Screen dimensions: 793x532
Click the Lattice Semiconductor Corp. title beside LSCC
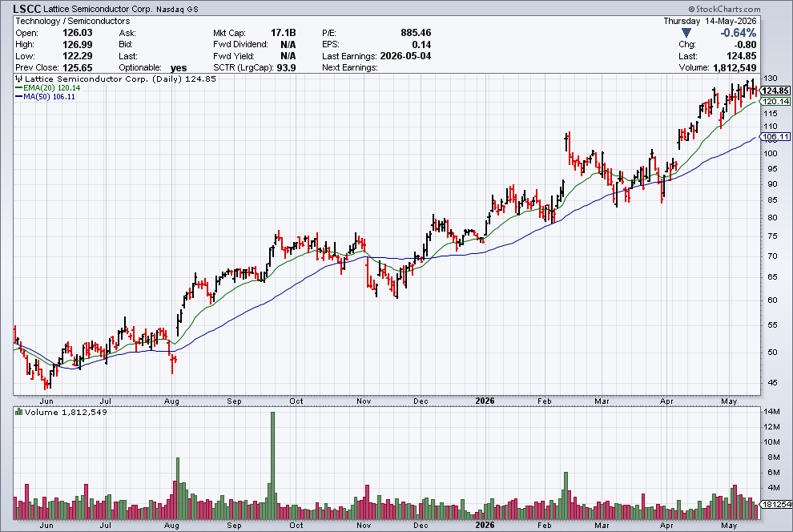tap(97, 9)
